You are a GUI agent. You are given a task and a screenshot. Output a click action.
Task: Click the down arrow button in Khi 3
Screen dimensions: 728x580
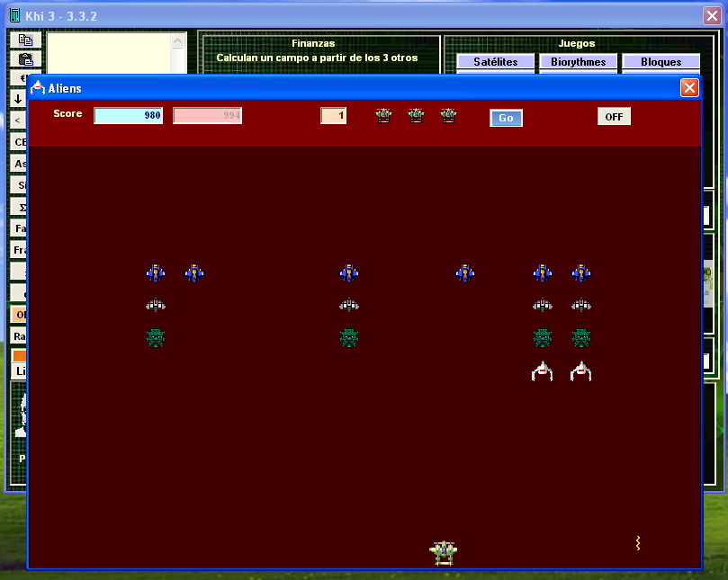(x=18, y=98)
